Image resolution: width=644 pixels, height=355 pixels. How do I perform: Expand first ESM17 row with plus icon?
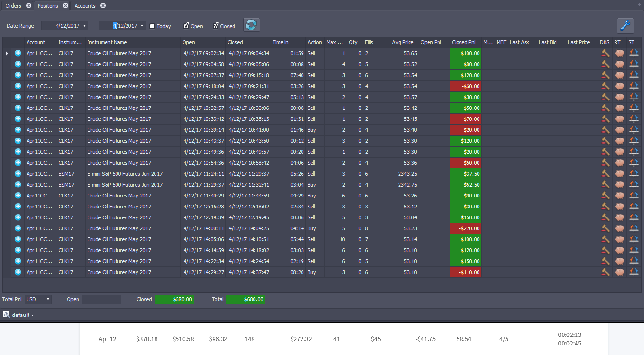tap(18, 174)
